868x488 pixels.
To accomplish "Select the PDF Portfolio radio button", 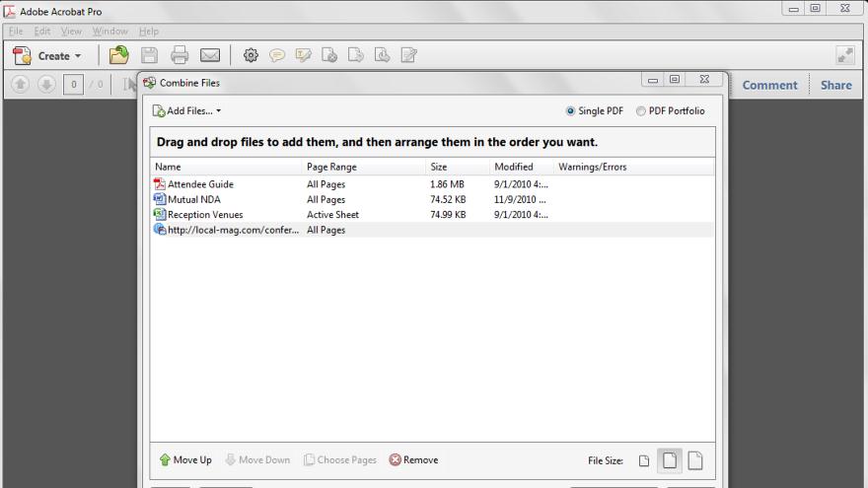I will tap(640, 111).
